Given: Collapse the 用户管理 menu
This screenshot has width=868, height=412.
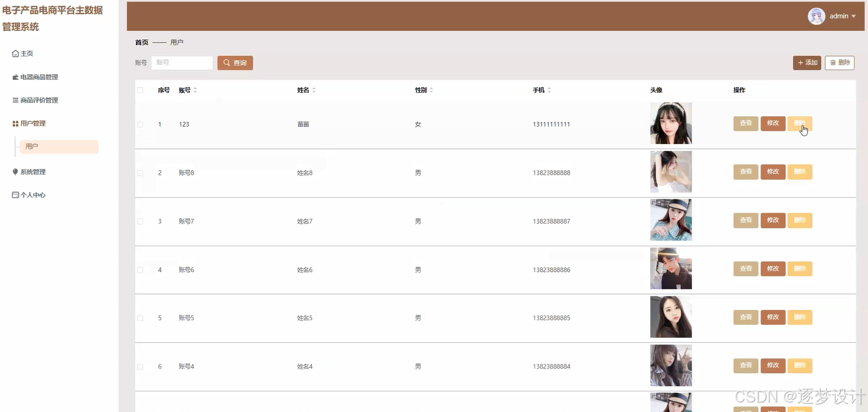Looking at the screenshot, I should pos(29,123).
